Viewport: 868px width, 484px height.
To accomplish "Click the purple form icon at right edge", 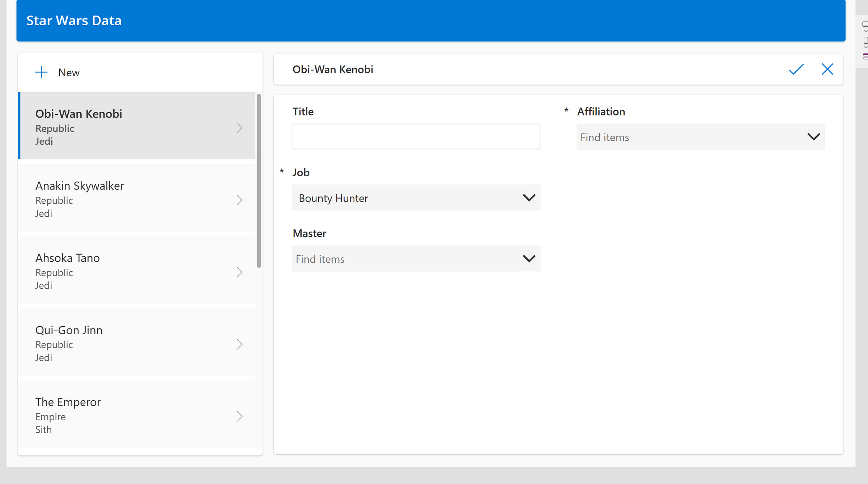I will coord(865,56).
